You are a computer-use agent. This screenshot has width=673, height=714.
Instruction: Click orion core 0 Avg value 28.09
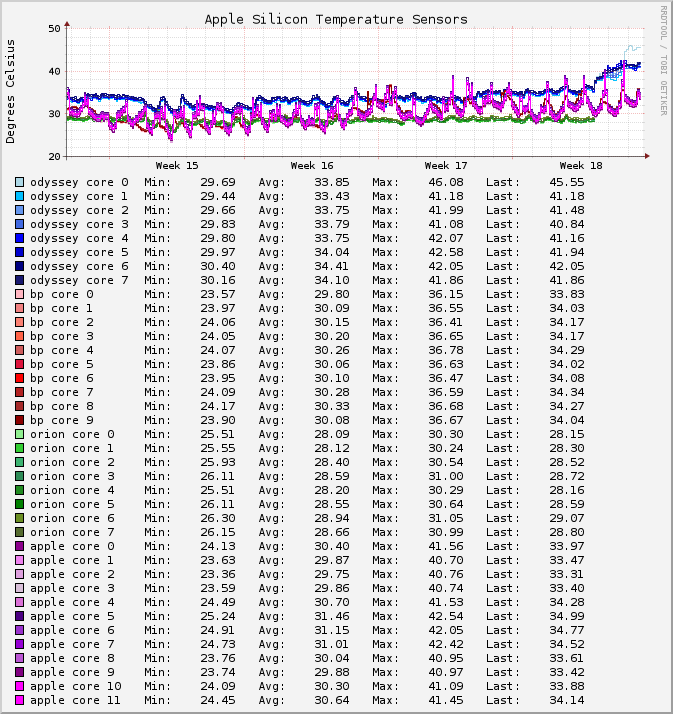click(x=332, y=434)
